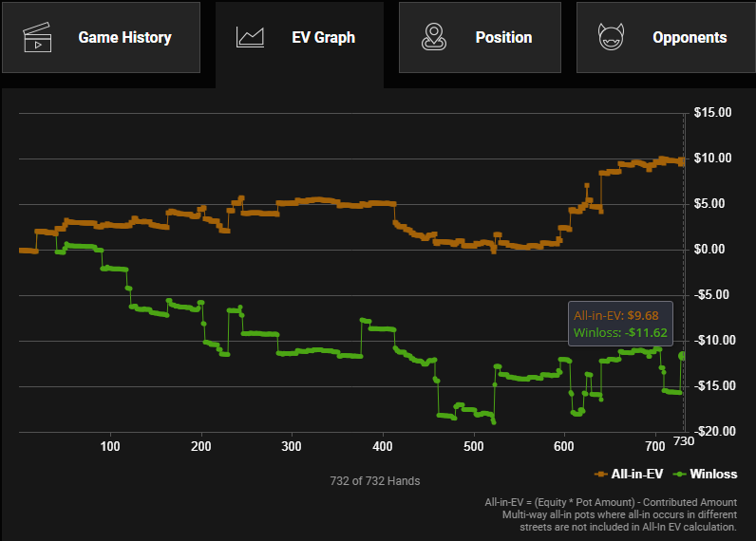756x541 pixels.
Task: Click the 400 hands x-axis label
Action: pyautogui.click(x=383, y=446)
